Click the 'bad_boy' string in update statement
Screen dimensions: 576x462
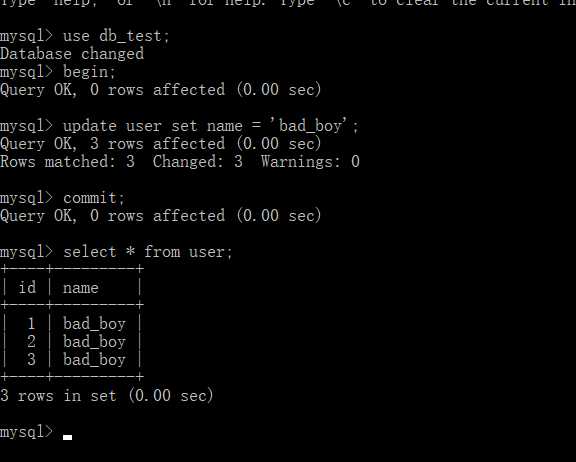click(309, 126)
